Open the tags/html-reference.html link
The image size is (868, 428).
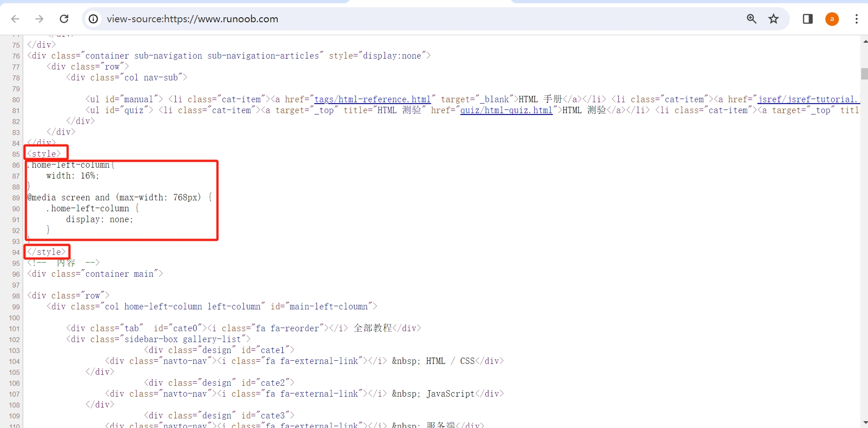(372, 100)
